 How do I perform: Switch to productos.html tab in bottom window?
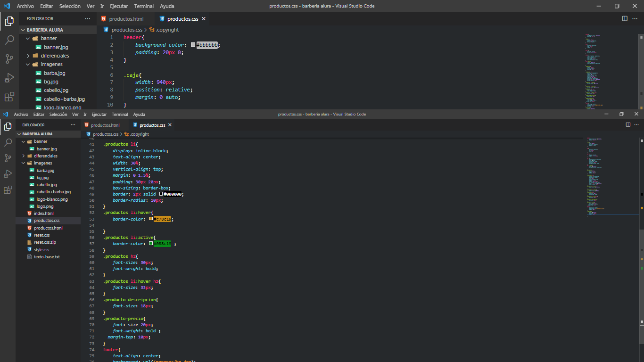tap(105, 125)
